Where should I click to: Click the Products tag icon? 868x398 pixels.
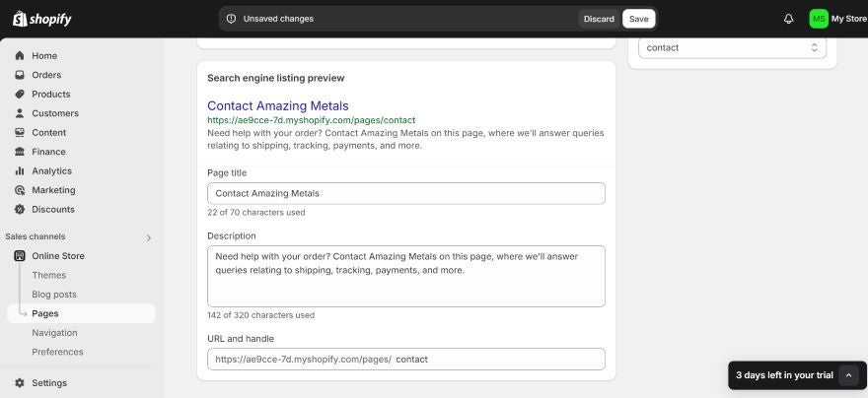point(20,94)
